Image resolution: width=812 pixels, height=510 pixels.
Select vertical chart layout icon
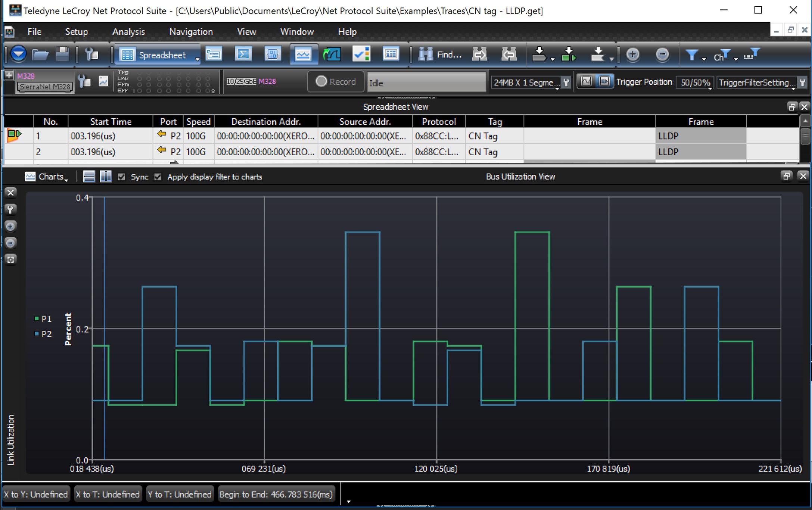click(106, 177)
